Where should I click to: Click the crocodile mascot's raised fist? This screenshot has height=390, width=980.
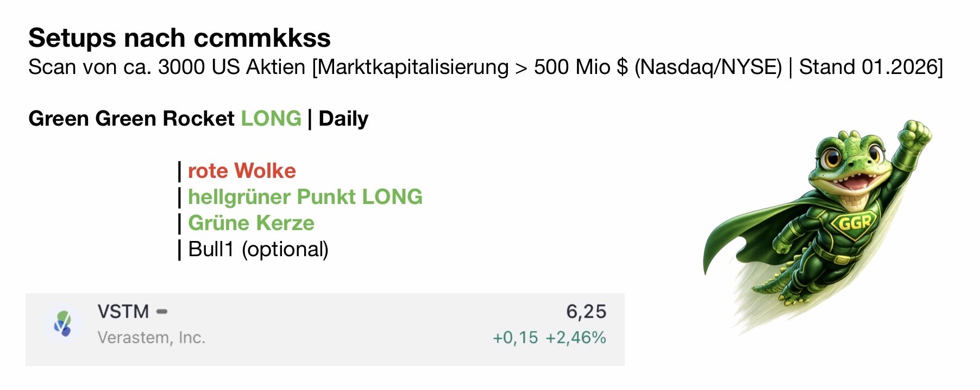(914, 132)
